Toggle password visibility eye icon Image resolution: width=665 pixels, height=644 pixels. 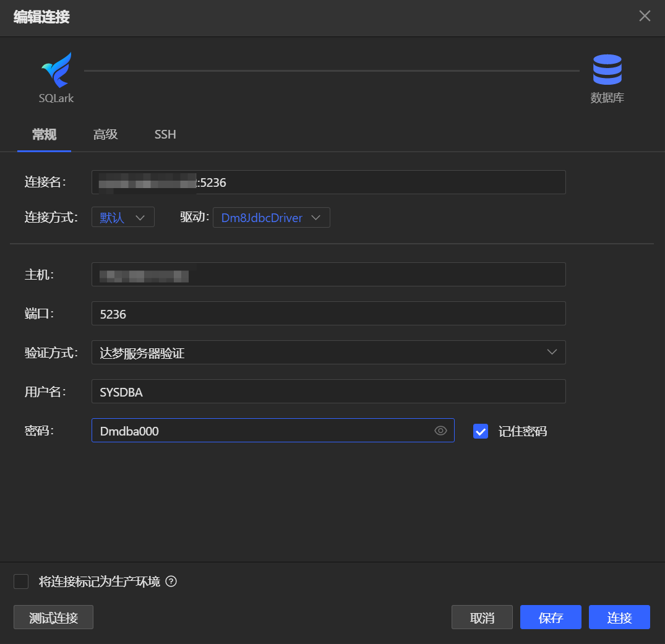pos(440,431)
